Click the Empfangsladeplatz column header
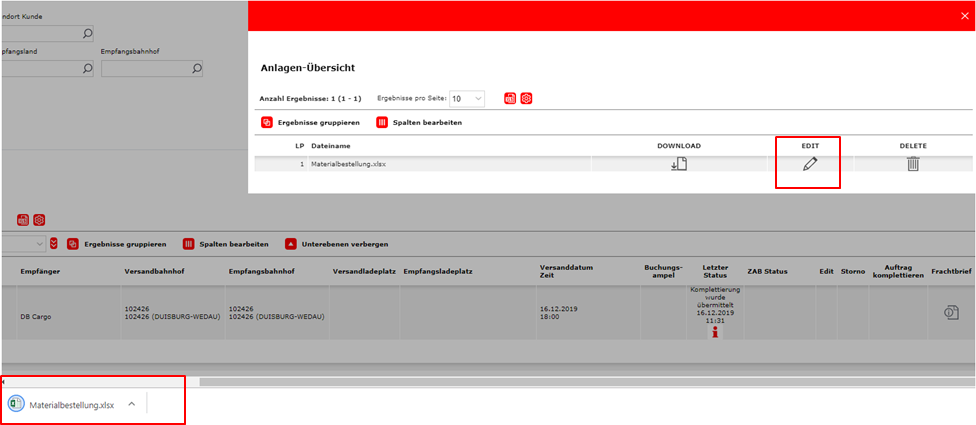 click(438, 271)
